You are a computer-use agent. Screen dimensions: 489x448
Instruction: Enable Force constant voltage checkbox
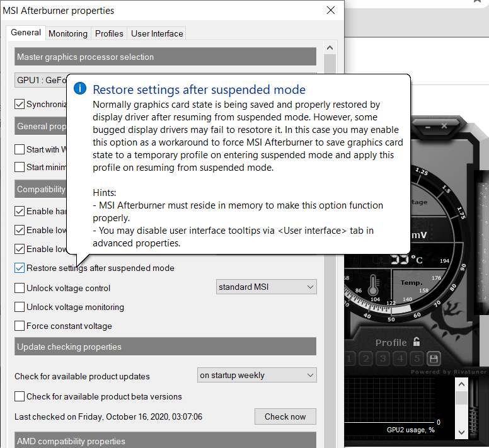(x=20, y=326)
